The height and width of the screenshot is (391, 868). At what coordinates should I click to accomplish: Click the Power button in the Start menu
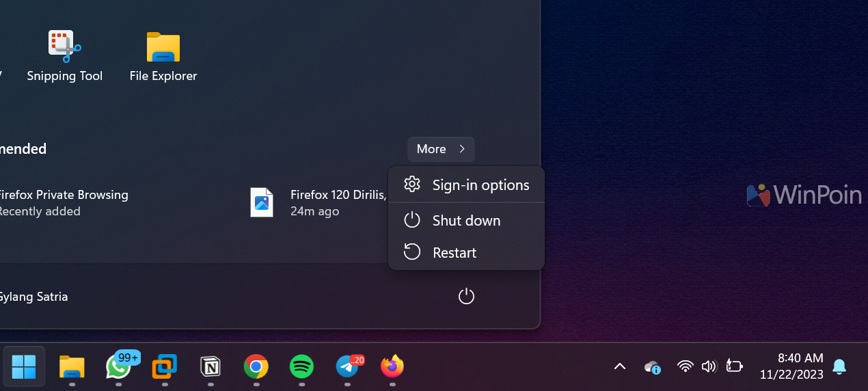pyautogui.click(x=466, y=296)
